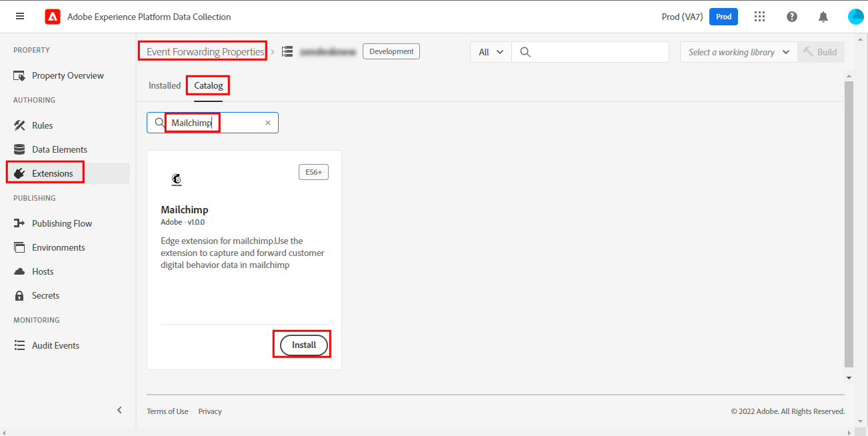Image resolution: width=868 pixels, height=436 pixels.
Task: Click the Mailchimp logo on the card
Action: point(177,179)
